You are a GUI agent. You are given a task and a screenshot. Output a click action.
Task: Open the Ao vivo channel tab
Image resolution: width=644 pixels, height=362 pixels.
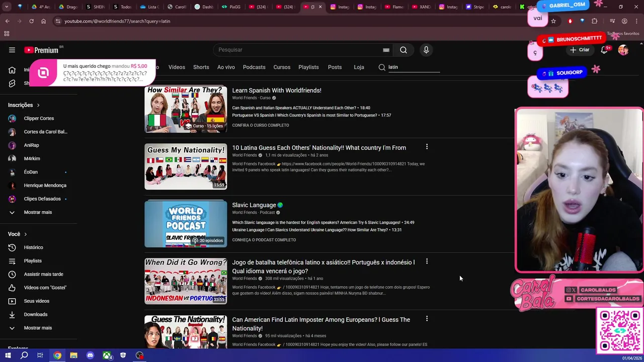coord(226,67)
